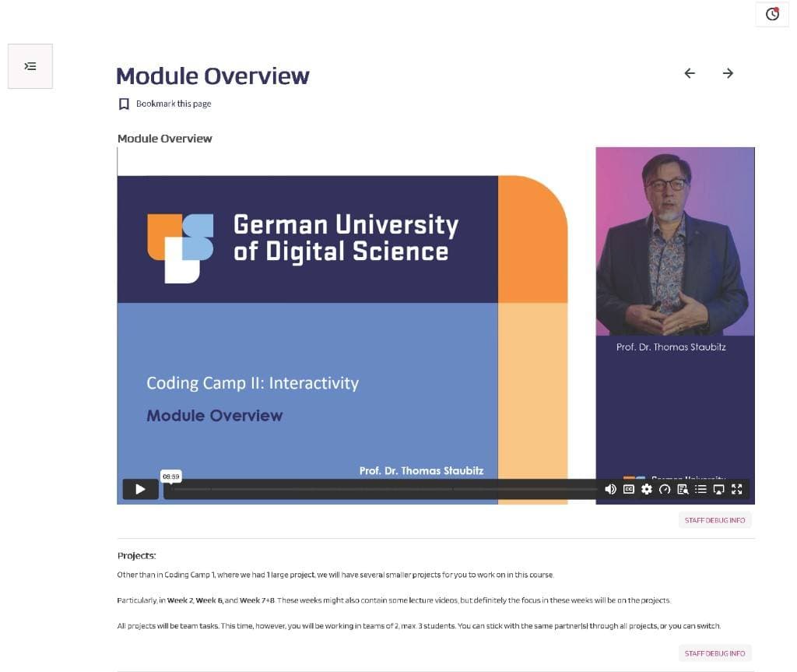Select the 'Week 7+8' bold text
This screenshot has width=797, height=672.
pos(257,600)
